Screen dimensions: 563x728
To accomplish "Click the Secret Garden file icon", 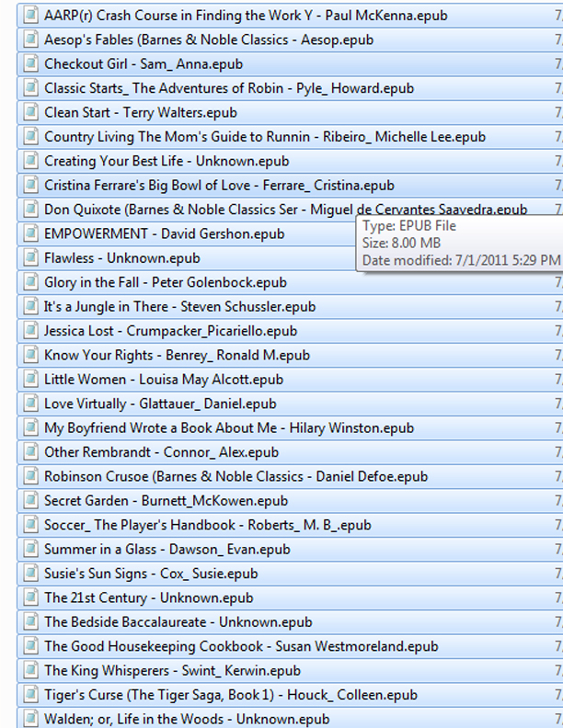I will tap(30, 500).
